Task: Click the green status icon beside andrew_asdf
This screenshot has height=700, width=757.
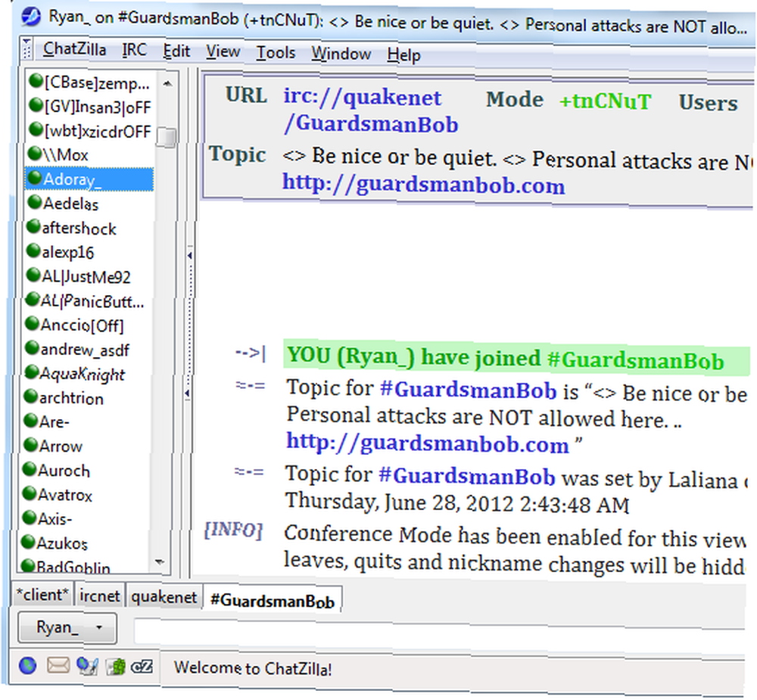Action: [x=33, y=347]
